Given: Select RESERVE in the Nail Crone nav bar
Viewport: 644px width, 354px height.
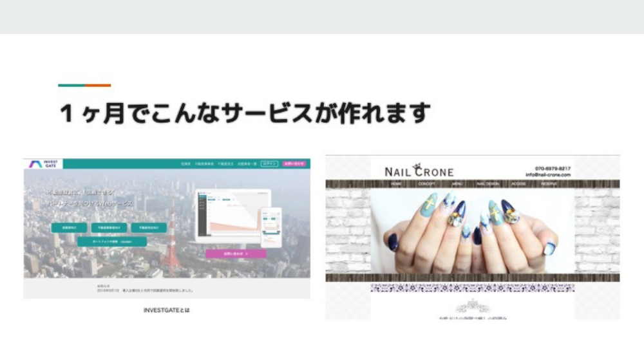Looking at the screenshot, I should pos(549,184).
